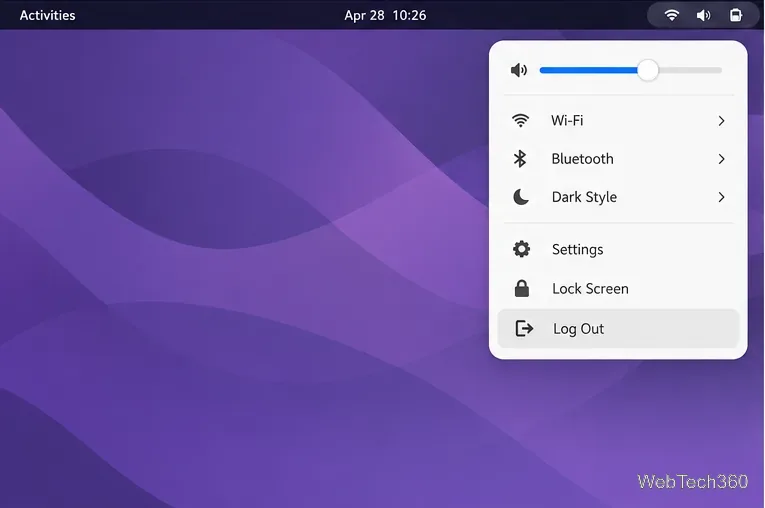Image resolution: width=765 pixels, height=508 pixels.
Task: Click the Settings gear icon
Action: coord(522,249)
